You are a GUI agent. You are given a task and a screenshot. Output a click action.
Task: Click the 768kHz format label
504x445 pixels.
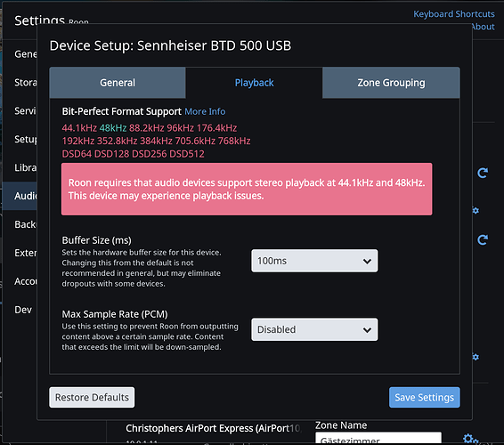pyautogui.click(x=234, y=141)
